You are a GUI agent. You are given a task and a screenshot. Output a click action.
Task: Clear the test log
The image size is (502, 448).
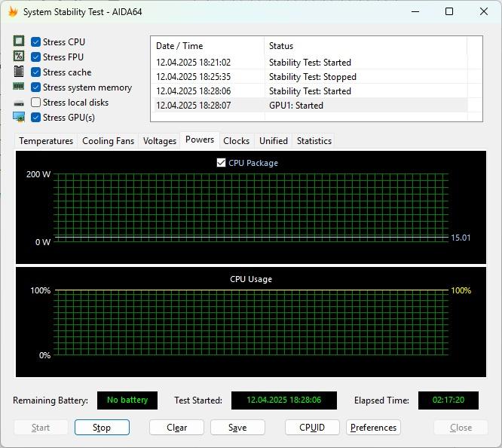pyautogui.click(x=176, y=428)
